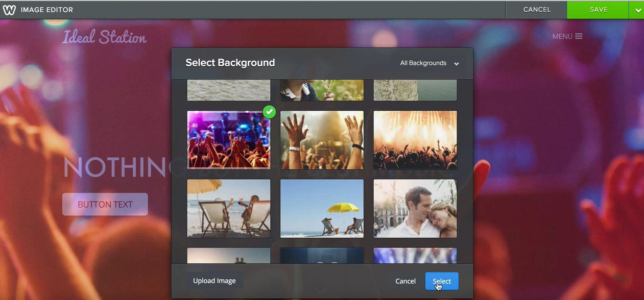Select the gray water texture thumbnail

(x=229, y=90)
